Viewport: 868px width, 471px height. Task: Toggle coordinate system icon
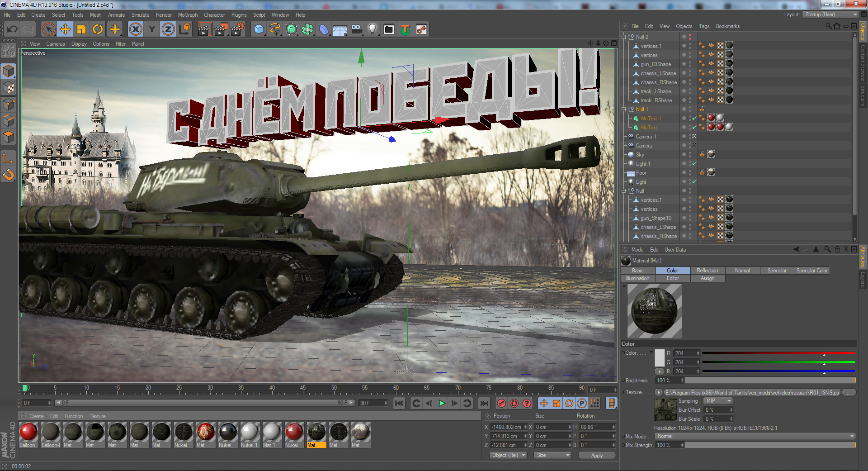[x=184, y=29]
